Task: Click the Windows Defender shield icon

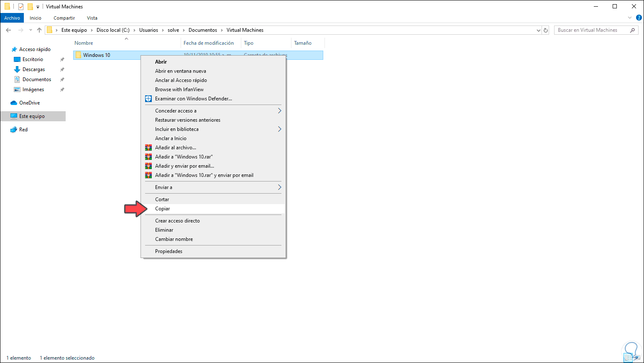Action: click(x=148, y=99)
